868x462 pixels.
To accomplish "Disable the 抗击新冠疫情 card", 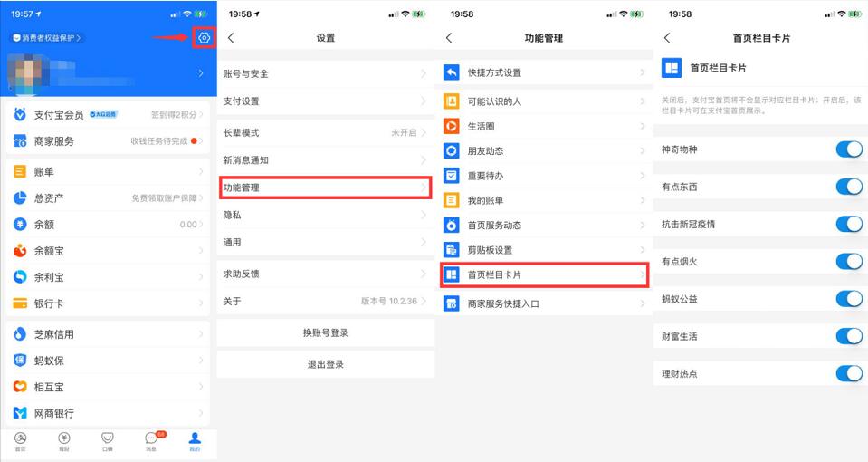I will click(849, 224).
